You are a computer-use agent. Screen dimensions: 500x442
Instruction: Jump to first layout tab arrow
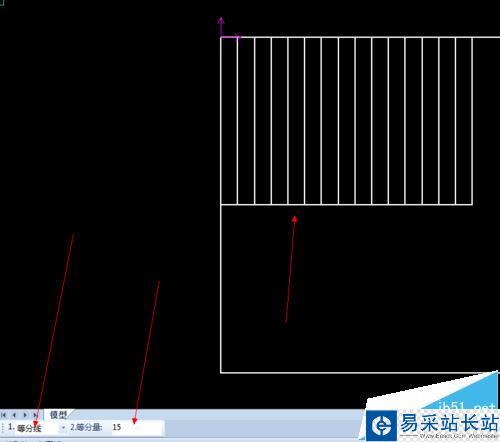point(4,415)
